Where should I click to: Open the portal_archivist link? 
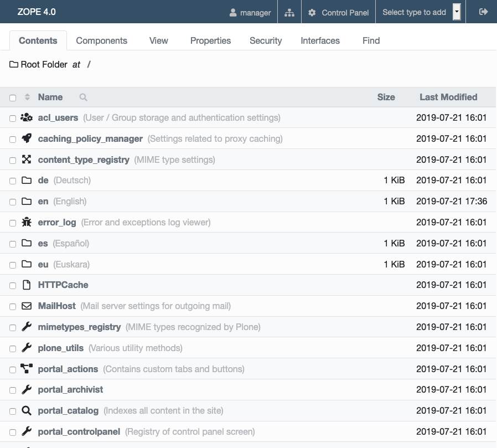[70, 390]
